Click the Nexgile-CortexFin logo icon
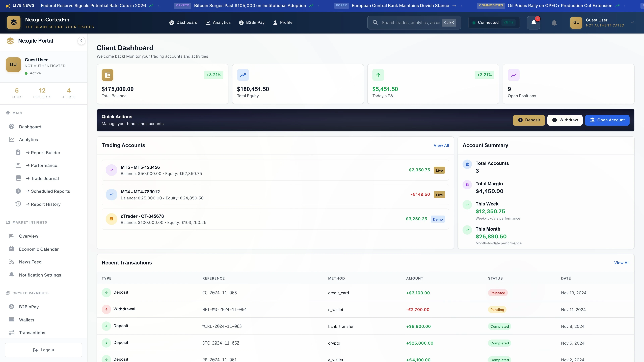Viewport: 644px width, 362px height. pyautogui.click(x=14, y=22)
